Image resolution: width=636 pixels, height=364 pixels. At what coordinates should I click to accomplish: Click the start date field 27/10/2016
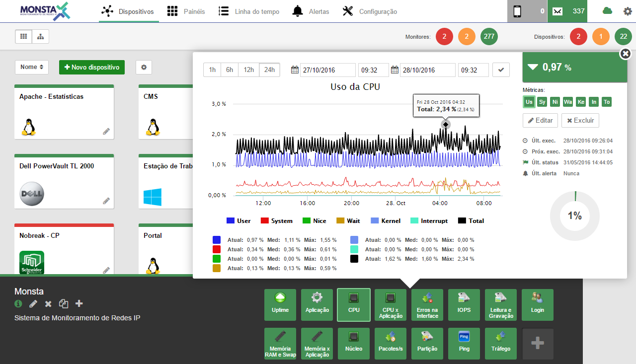point(328,70)
